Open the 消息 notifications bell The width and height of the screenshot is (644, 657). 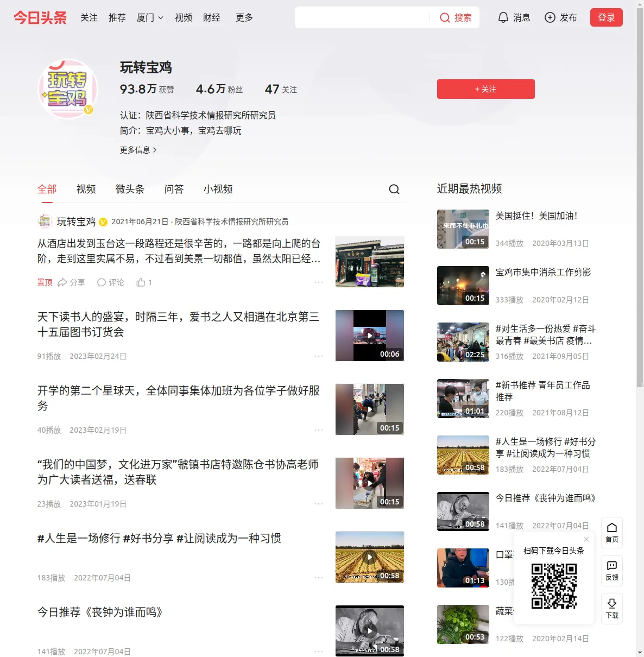point(503,18)
